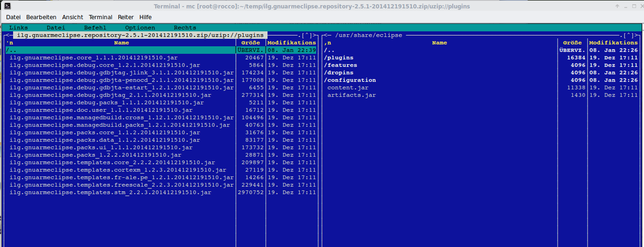Click /usr/share/eclipse path title
Viewport: 644px width, 247px height.
[369, 35]
